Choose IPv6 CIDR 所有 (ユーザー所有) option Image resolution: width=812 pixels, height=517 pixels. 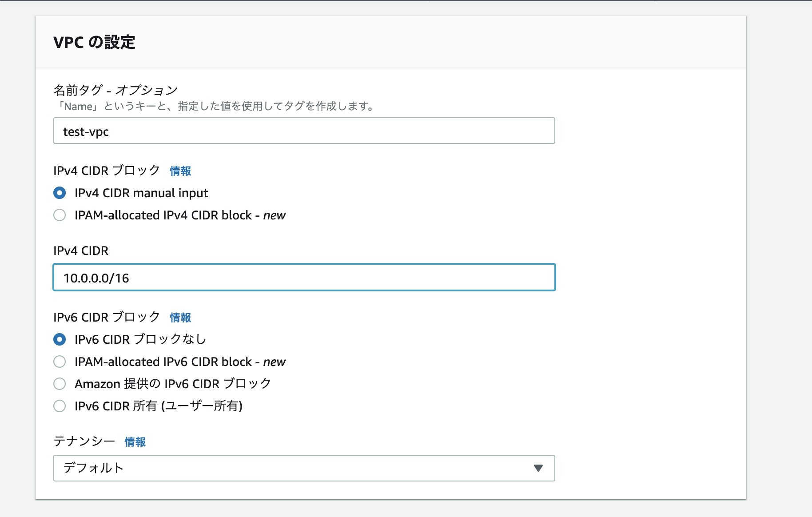(x=60, y=406)
